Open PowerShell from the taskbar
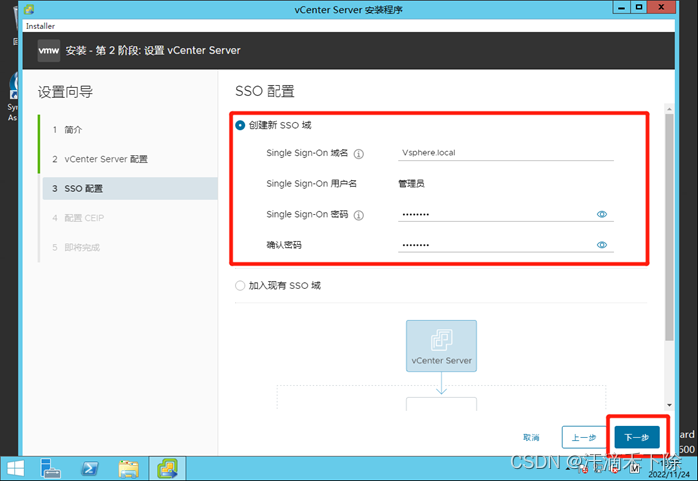This screenshot has width=698, height=481. point(89,469)
